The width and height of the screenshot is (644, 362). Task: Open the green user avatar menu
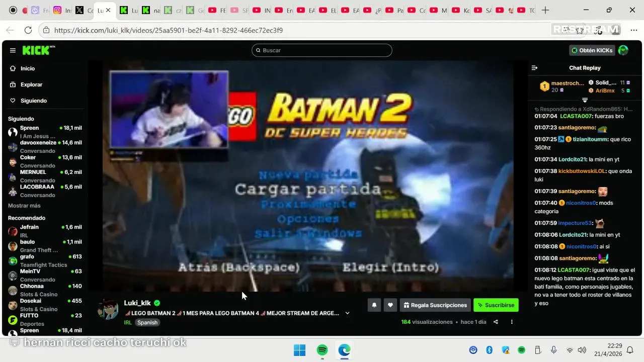tap(623, 50)
